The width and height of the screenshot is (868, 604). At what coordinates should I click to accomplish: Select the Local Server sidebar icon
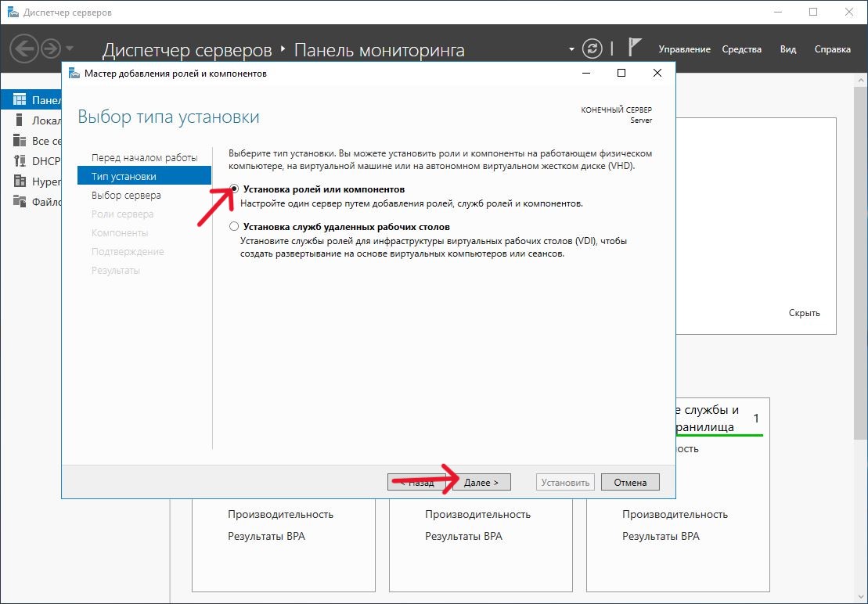20,120
